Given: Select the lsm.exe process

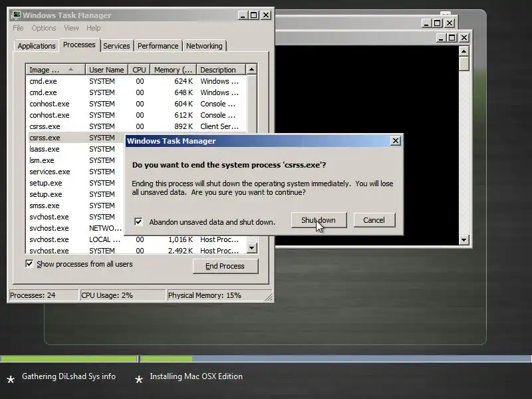Looking at the screenshot, I should [x=75, y=160].
